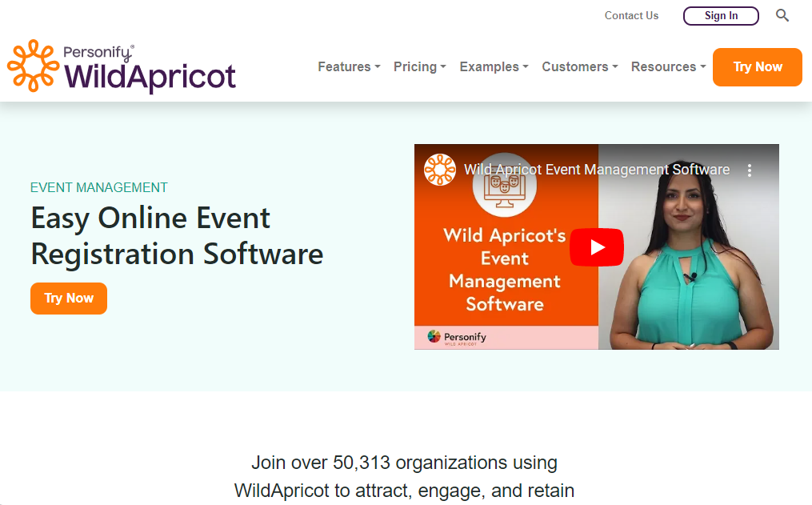Click the WildApricot logo
The width and height of the screenshot is (812, 505).
(x=122, y=66)
